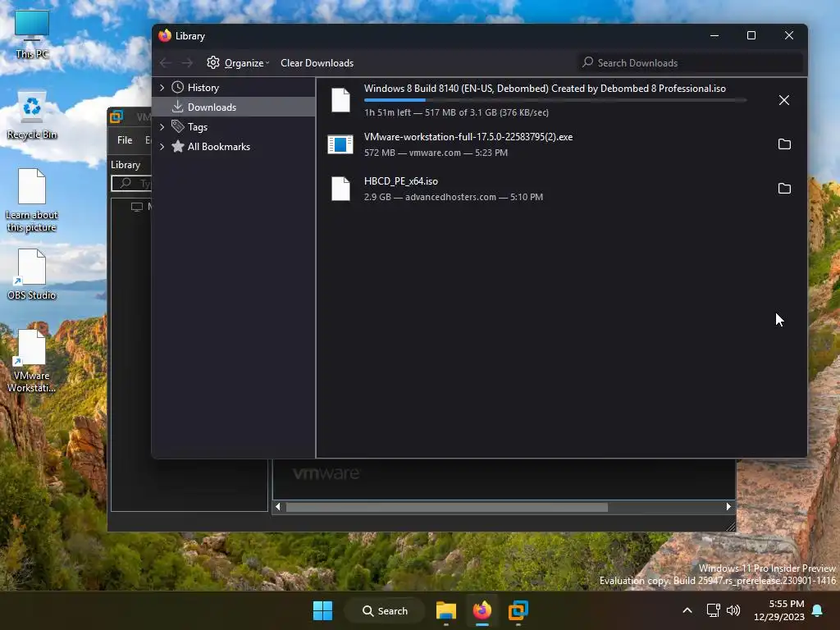Expand the All Bookmarks tree node
The image size is (840, 630).
pos(162,147)
